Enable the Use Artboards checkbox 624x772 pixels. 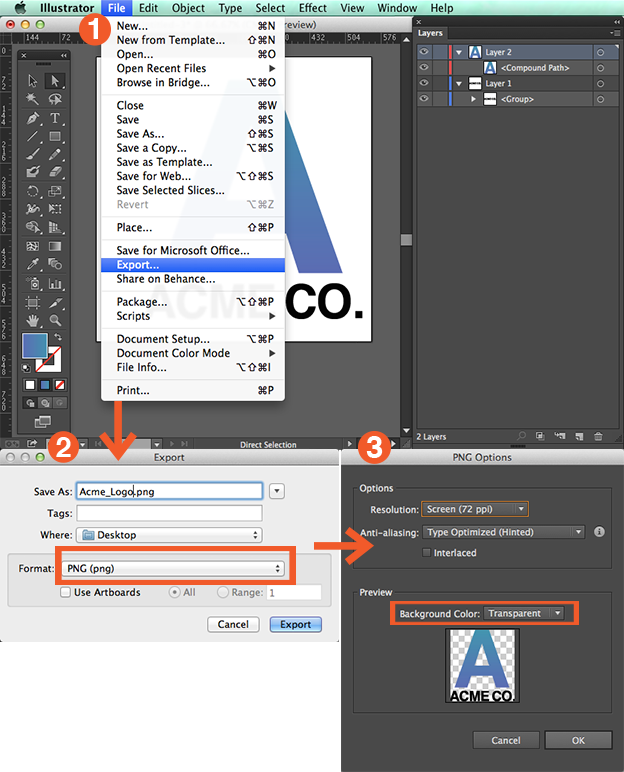(66, 593)
